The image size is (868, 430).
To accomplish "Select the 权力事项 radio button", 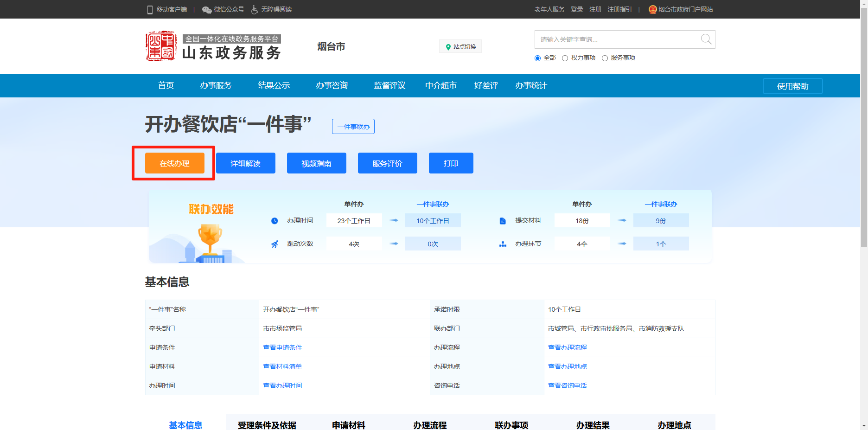I will point(565,58).
